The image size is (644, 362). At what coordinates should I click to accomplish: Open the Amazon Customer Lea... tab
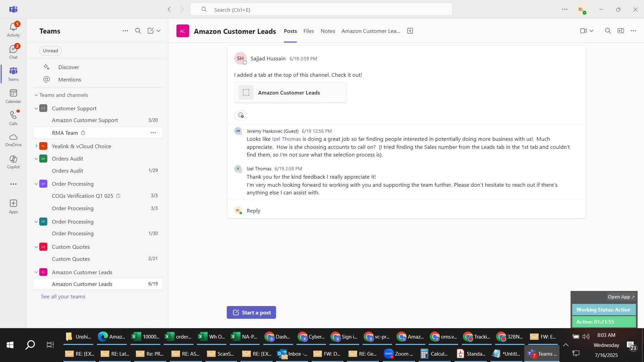click(371, 31)
